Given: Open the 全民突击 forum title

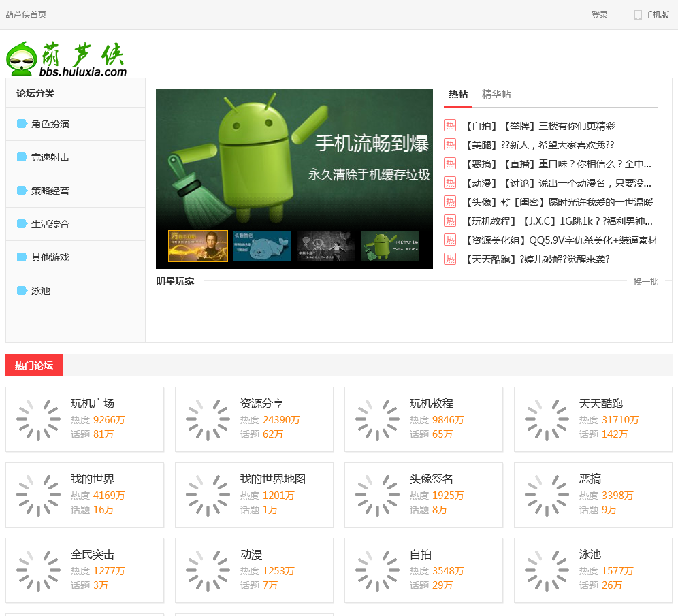Looking at the screenshot, I should point(93,555).
